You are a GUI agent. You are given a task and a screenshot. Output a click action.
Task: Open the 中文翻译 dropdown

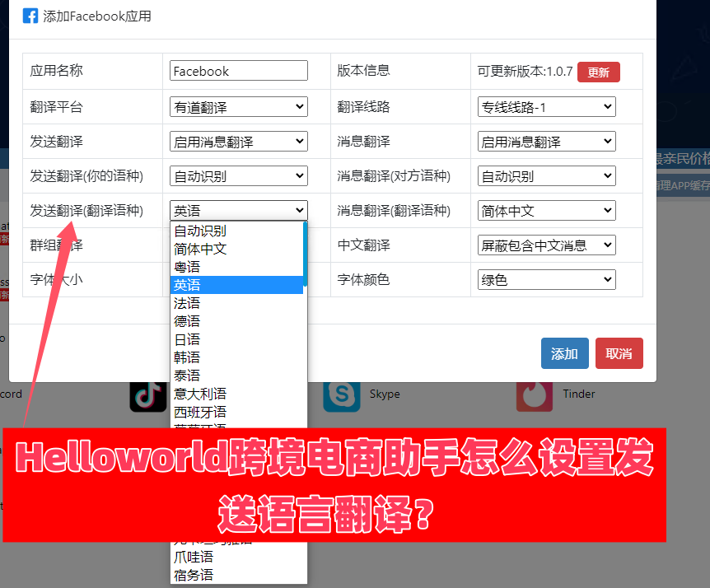(547, 245)
